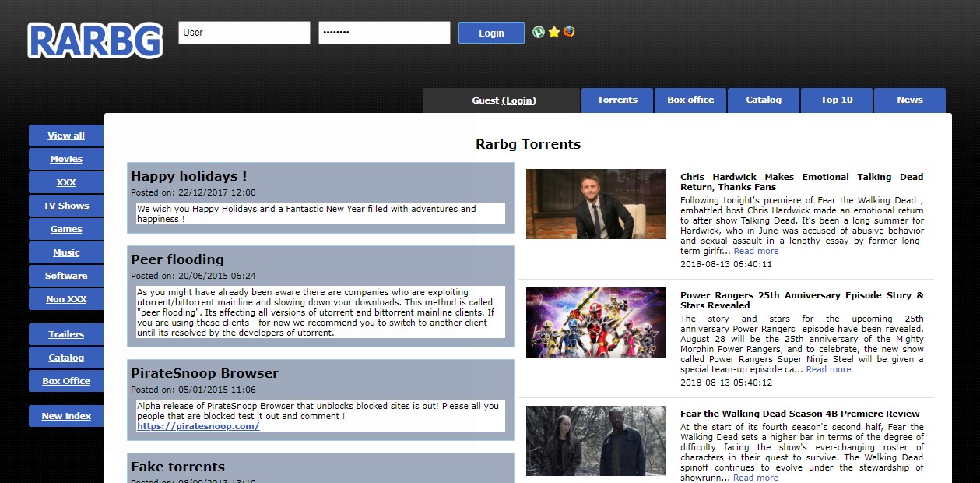Click Read more on Chris Hardwick article

click(x=756, y=251)
